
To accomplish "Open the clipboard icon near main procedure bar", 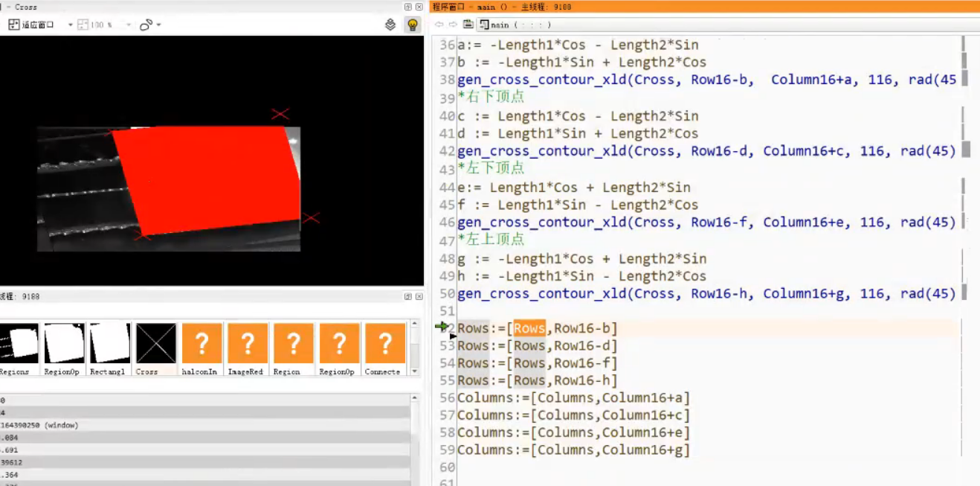I will 468,25.
